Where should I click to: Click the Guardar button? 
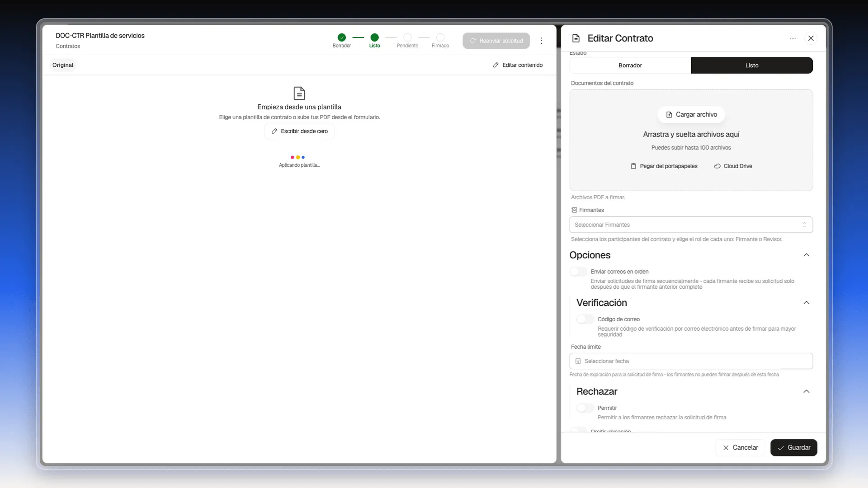point(793,447)
